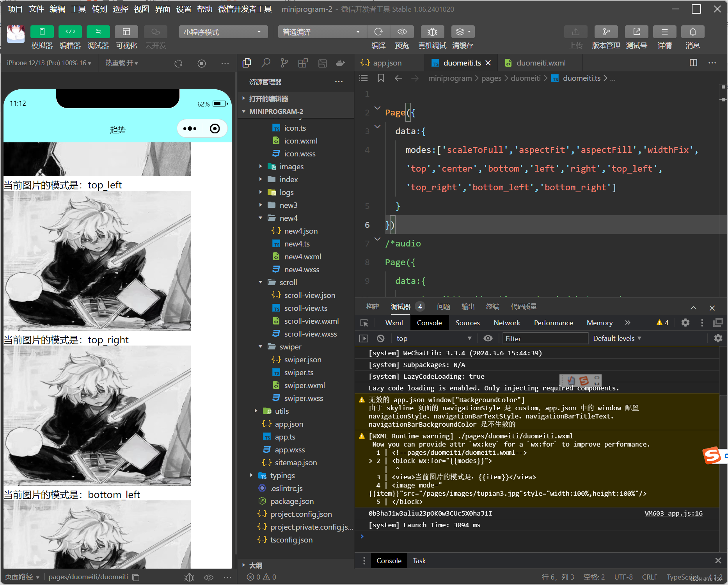
Task: Click the clear console icon
Action: (381, 339)
